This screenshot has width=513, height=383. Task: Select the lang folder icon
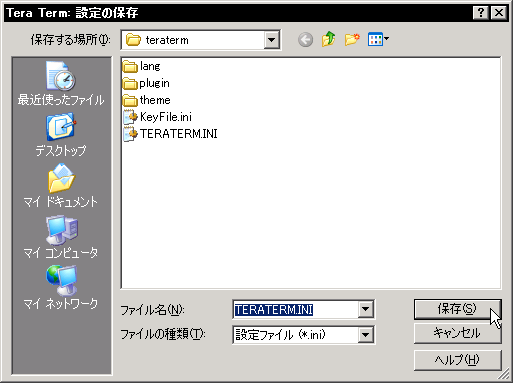pyautogui.click(x=130, y=66)
